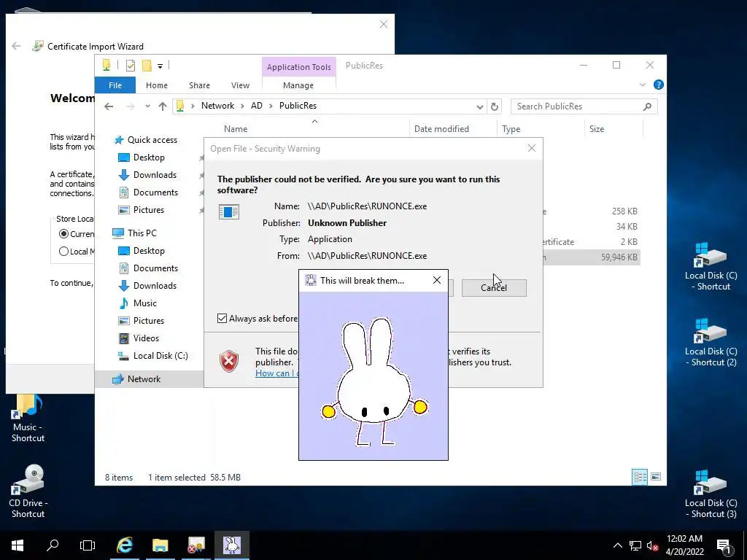747x560 pixels.
Task: Click AD in the address breadcrumb
Action: tap(257, 106)
